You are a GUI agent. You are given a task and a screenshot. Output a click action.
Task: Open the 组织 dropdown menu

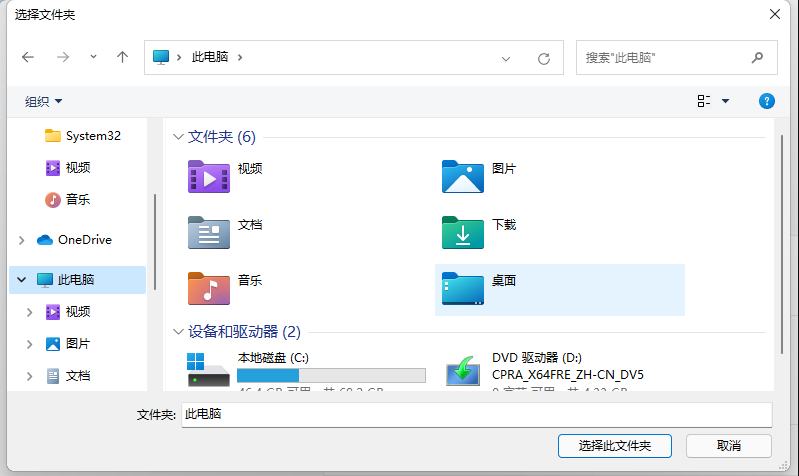coord(43,101)
